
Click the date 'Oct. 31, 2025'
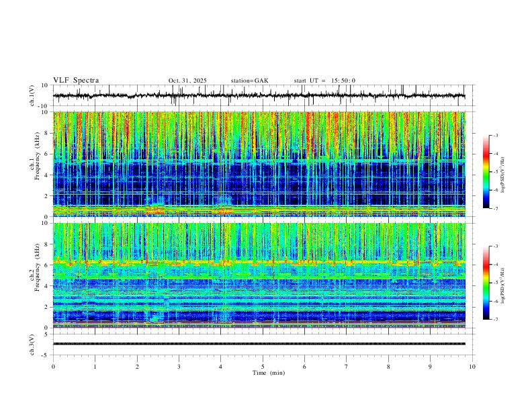click(187, 81)
